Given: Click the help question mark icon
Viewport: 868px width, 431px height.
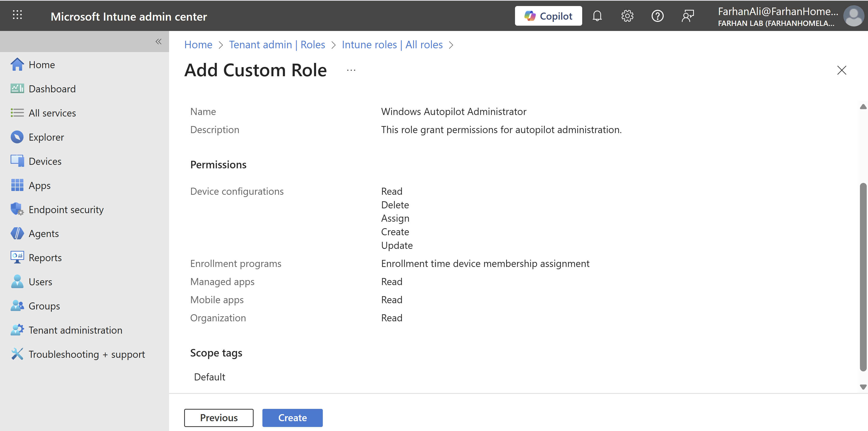Looking at the screenshot, I should click(x=657, y=16).
